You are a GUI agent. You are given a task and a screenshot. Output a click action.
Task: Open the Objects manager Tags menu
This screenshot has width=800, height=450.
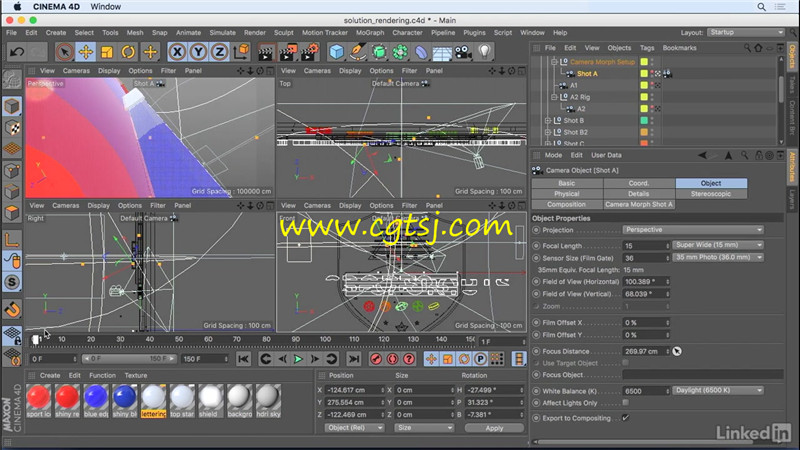pos(647,48)
